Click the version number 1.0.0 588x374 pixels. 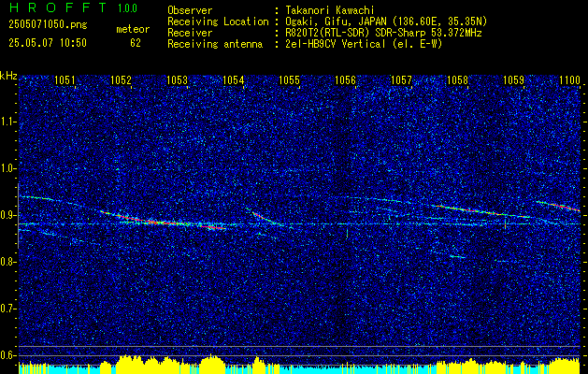click(x=127, y=7)
